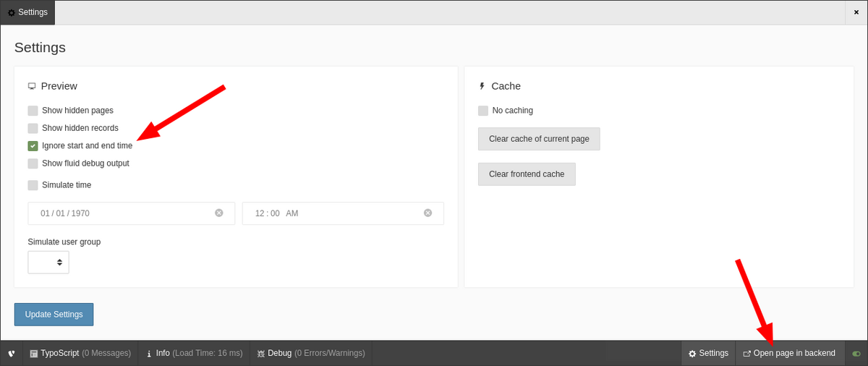Open the Simulate user group dropdown
Viewport: 868px width, 366px height.
(48, 263)
